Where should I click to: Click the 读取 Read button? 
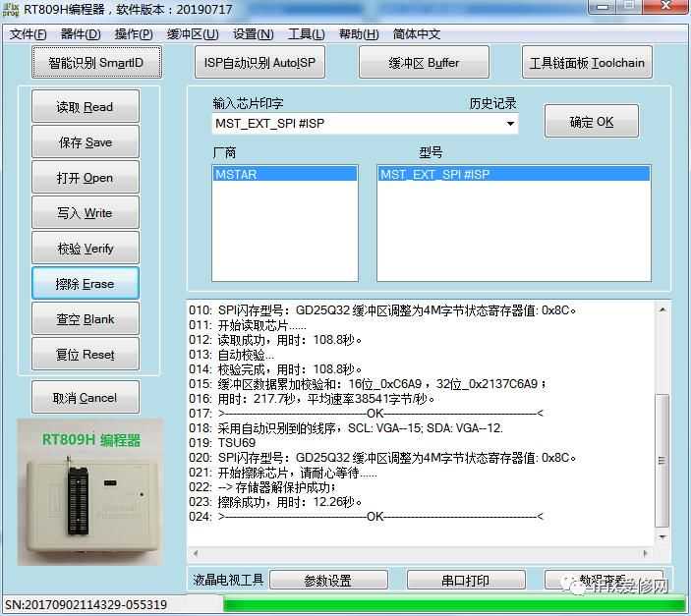[85, 107]
